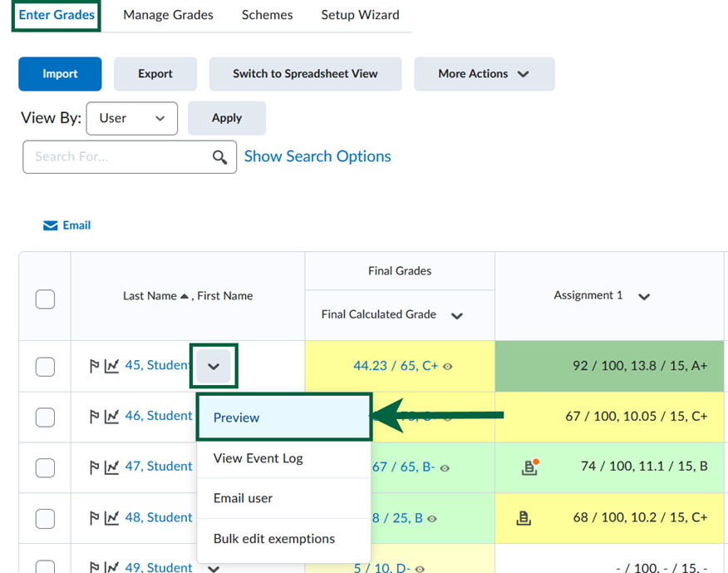Expand the Final Calculated Grade column chevron

(457, 315)
